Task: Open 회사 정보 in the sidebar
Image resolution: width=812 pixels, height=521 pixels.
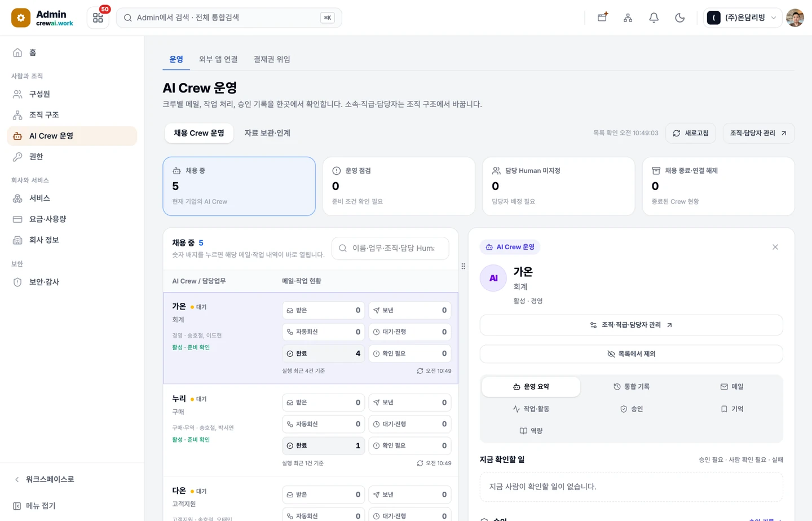Action: [x=72, y=240]
